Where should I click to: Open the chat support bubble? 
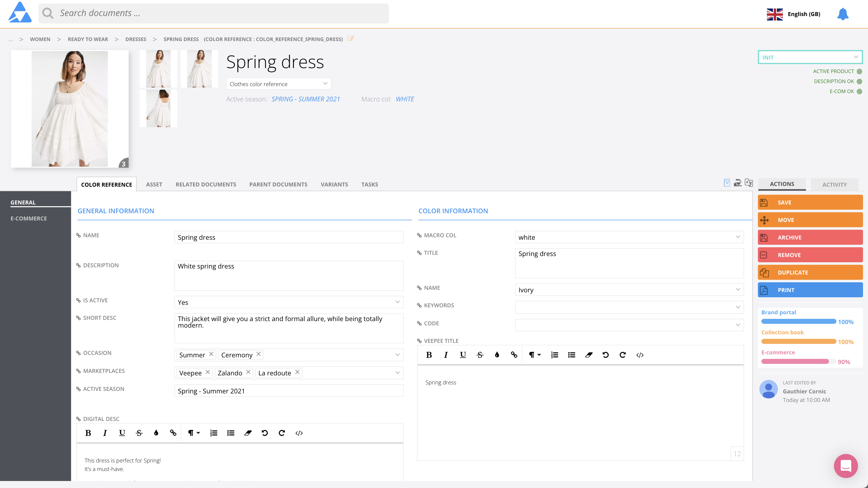[x=846, y=466]
